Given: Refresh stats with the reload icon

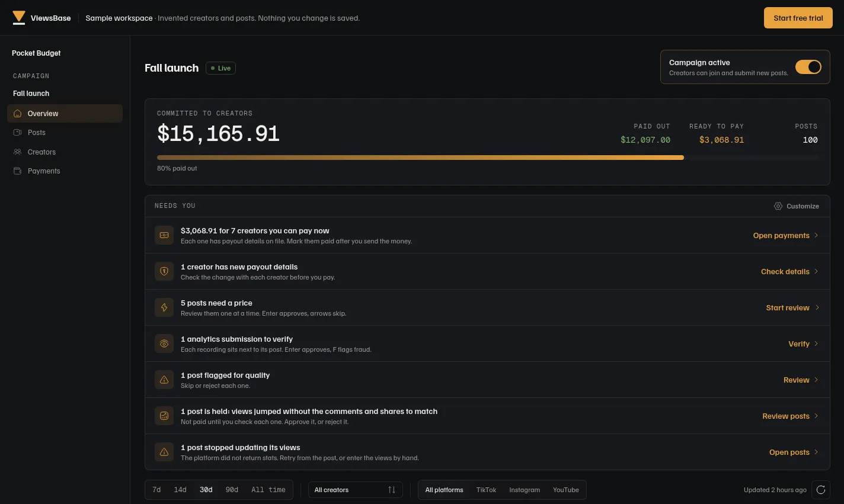Looking at the screenshot, I should 821,490.
